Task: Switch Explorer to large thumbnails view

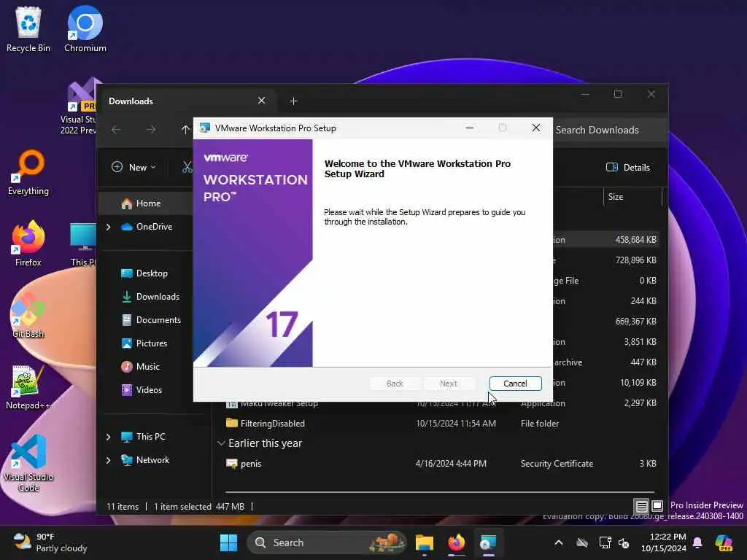Action: pos(657,506)
